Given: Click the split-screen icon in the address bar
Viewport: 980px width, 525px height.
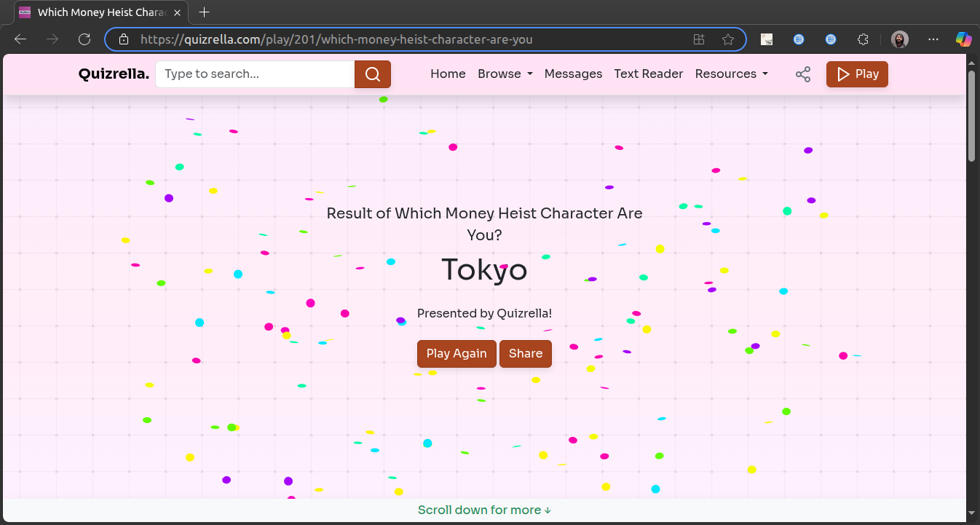Looking at the screenshot, I should tap(699, 39).
